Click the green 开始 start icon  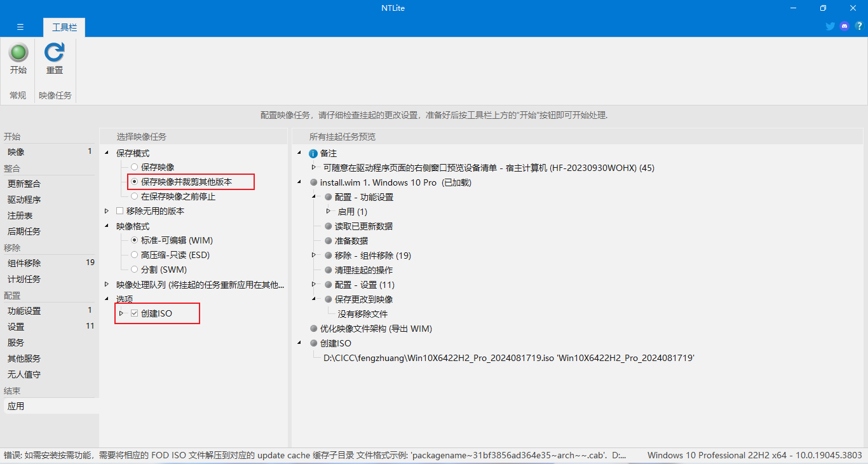(x=18, y=53)
